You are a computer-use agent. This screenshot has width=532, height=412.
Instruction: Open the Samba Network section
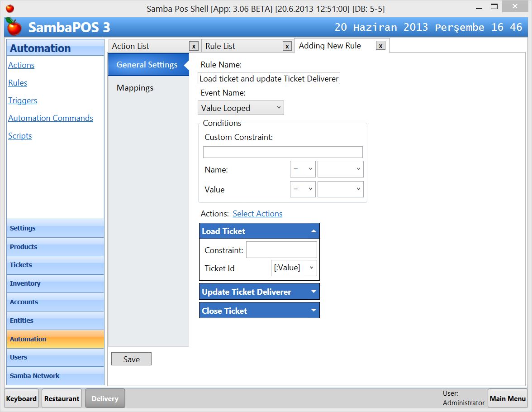(34, 376)
